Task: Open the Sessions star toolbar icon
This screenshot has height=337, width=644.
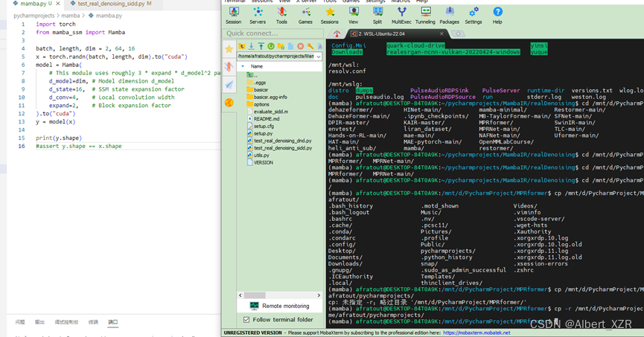Action: [x=329, y=16]
